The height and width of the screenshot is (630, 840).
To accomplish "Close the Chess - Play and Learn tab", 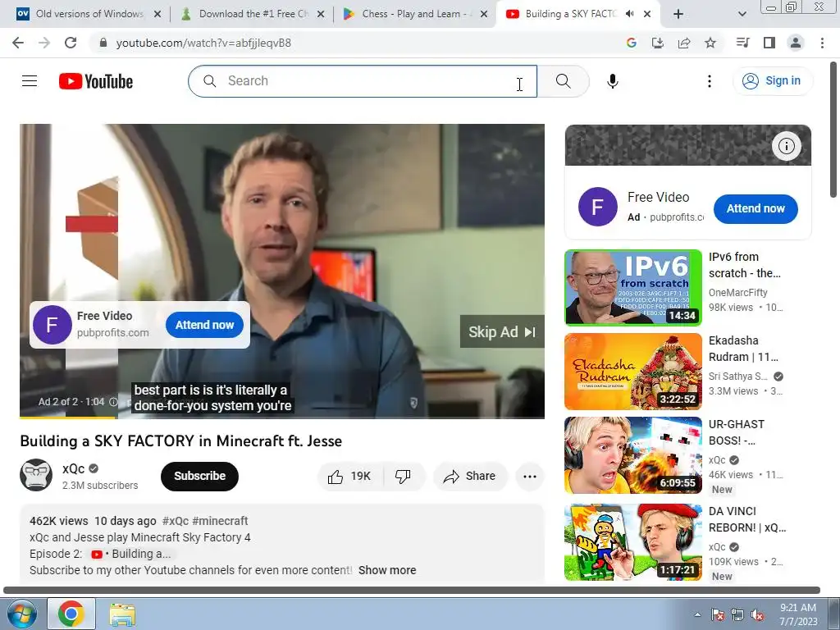I will coord(484,15).
